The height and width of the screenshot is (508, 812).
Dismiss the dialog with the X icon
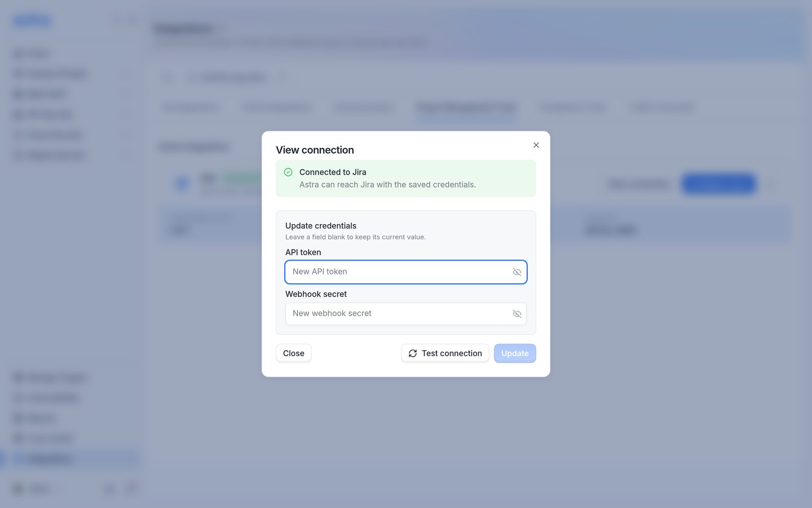tap(536, 145)
